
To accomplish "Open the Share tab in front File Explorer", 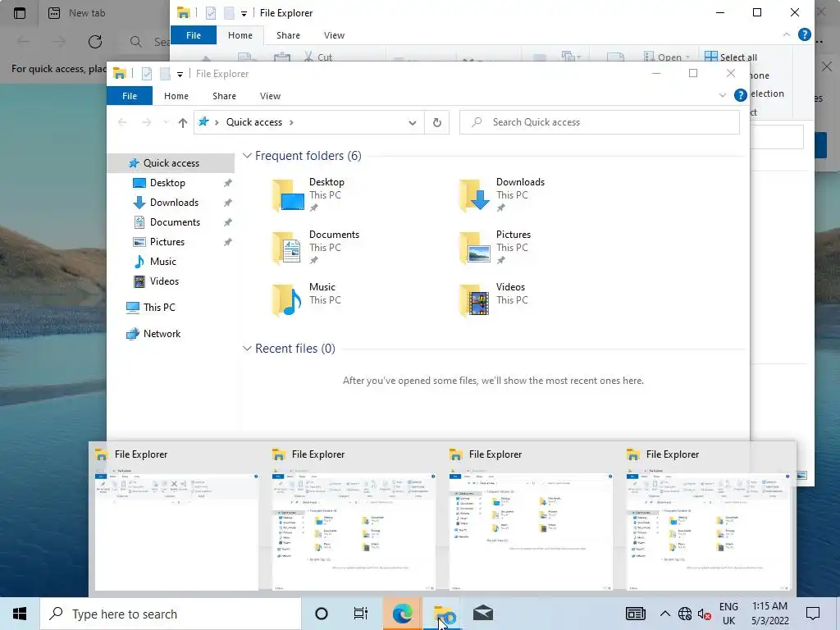I will tap(224, 96).
